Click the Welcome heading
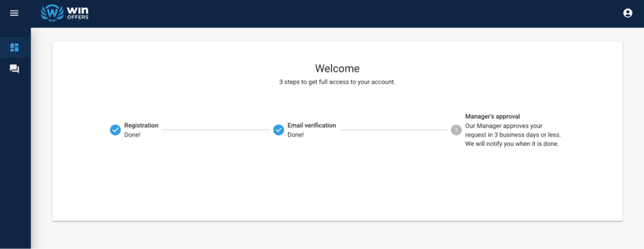The width and height of the screenshot is (644, 249). pos(337,68)
